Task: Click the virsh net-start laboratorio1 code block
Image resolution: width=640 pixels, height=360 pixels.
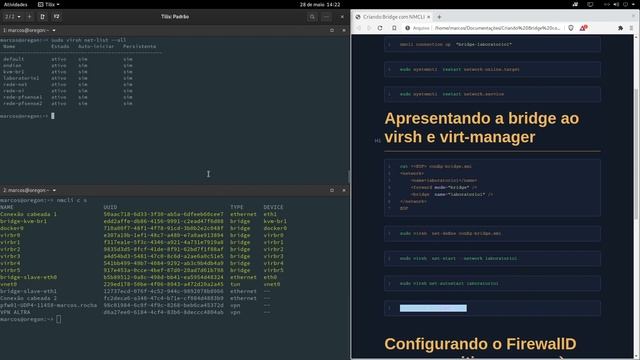Action: (492, 258)
